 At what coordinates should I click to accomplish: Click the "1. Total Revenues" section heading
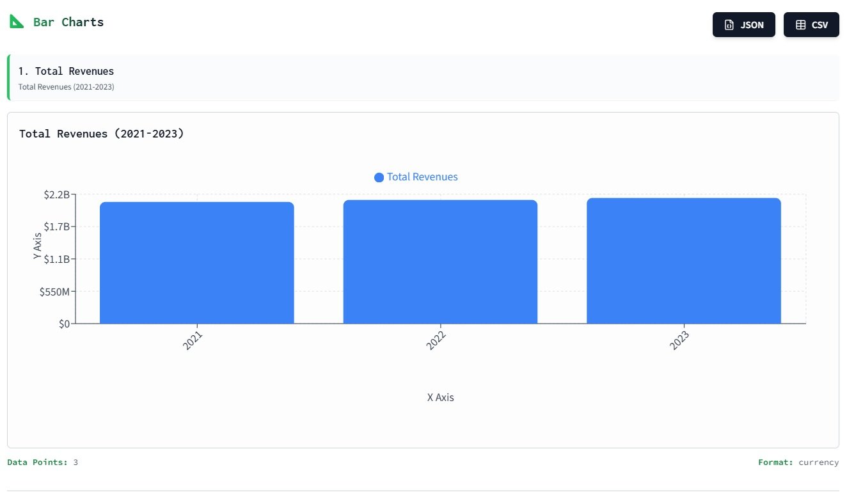click(x=66, y=71)
